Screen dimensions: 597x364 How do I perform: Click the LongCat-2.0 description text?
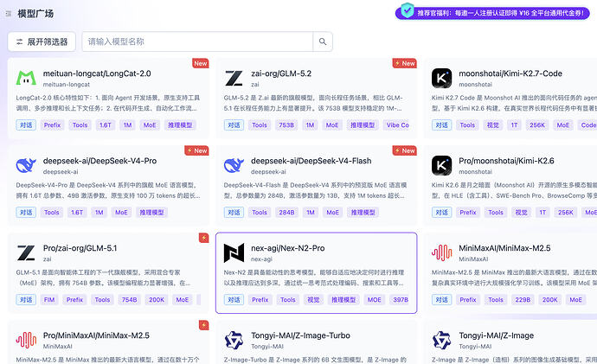tap(108, 103)
